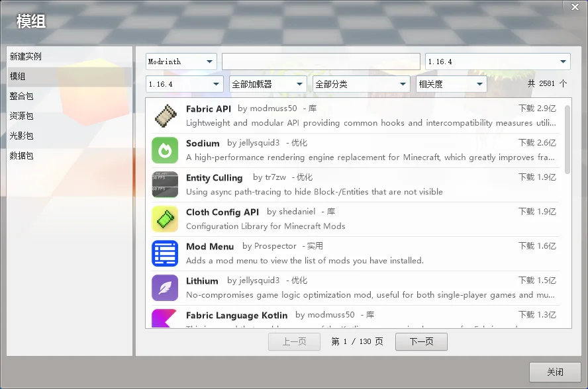The image size is (588, 389).
Task: Click the 共 2581 个 result count
Action: 547,83
